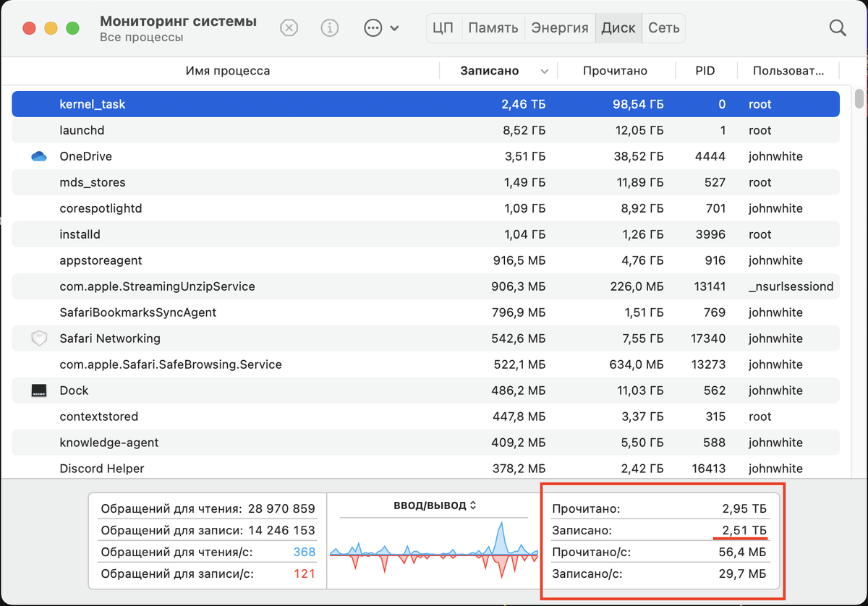Select Safari Networking process name
This screenshot has width=868, height=606.
click(110, 338)
